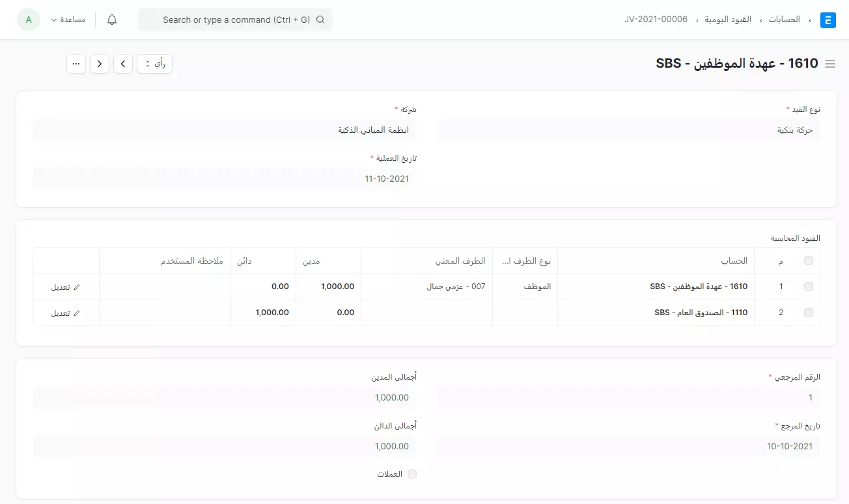The image size is (849, 504).
Task: Click the page title 1610 - عهدة الموظفين - SBS
Action: click(x=737, y=63)
